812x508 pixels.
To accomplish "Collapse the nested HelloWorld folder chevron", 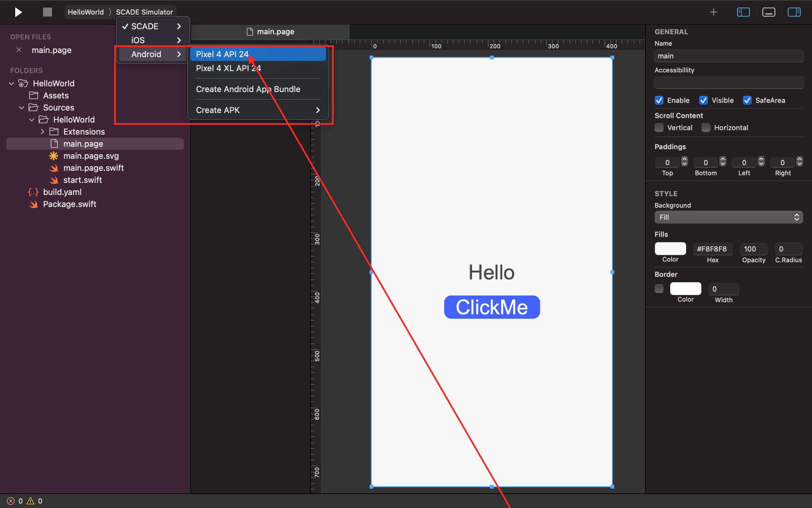I will point(32,120).
